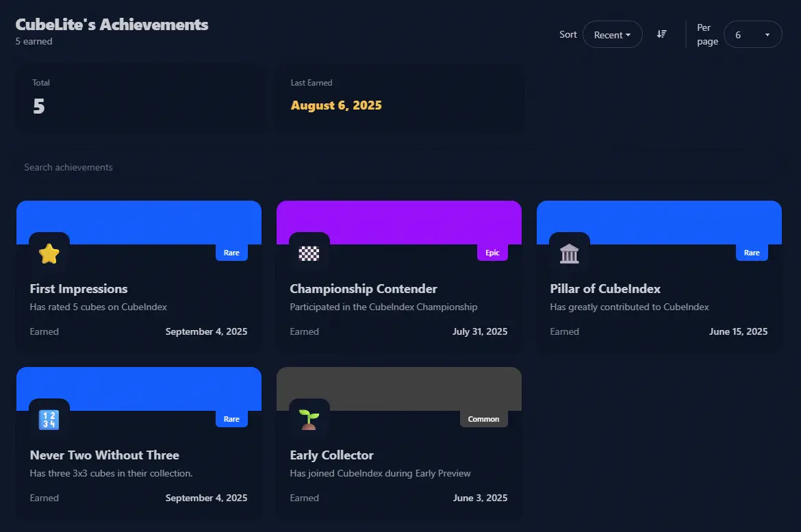Click the Epic rarity badge
Image resolution: width=801 pixels, height=532 pixels.
[x=492, y=253]
